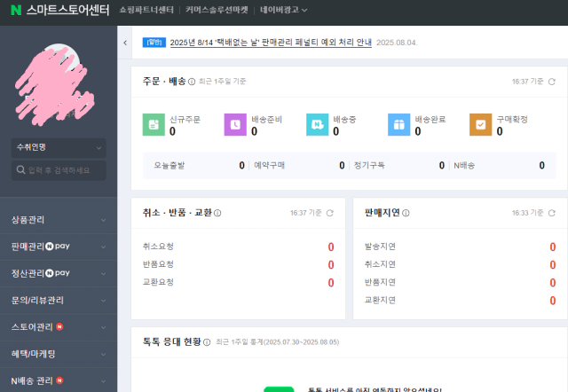This screenshot has width=568, height=392.
Task: Refresh the 판매지연 panel
Action: [552, 213]
